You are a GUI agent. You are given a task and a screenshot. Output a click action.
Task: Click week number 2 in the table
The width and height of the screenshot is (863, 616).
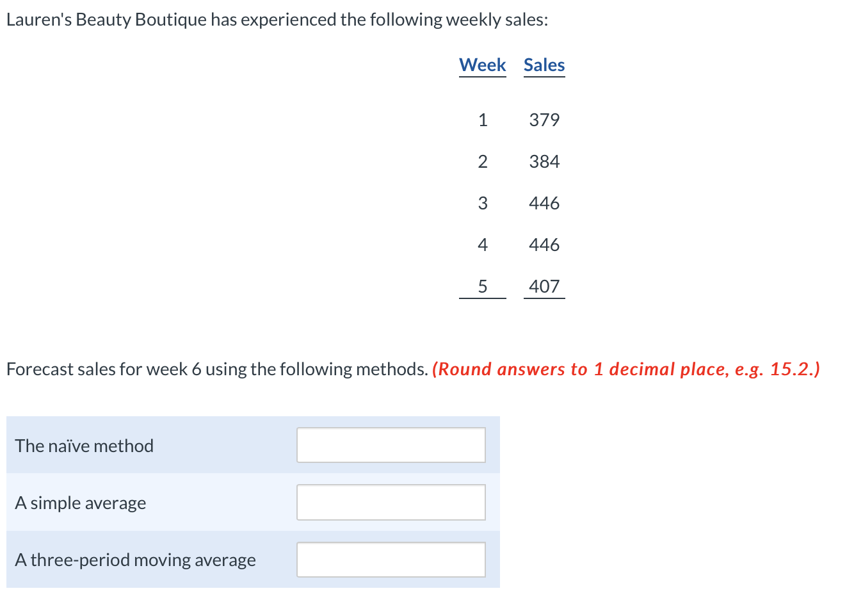(483, 161)
